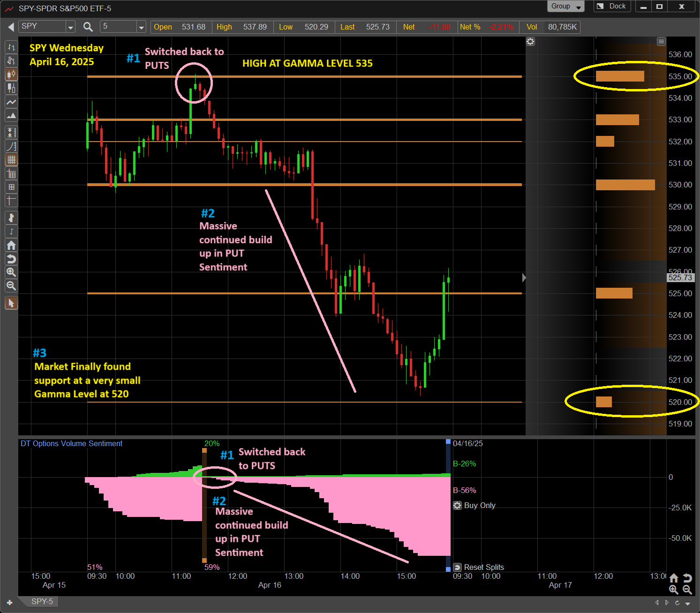This screenshot has height=613, width=700.
Task: Click the small grid layout icon
Action: click(x=11, y=187)
